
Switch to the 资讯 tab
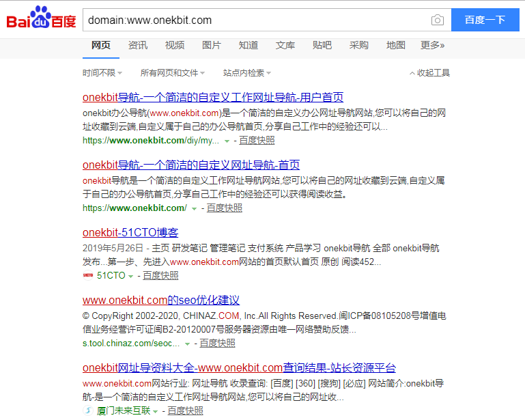pos(138,45)
